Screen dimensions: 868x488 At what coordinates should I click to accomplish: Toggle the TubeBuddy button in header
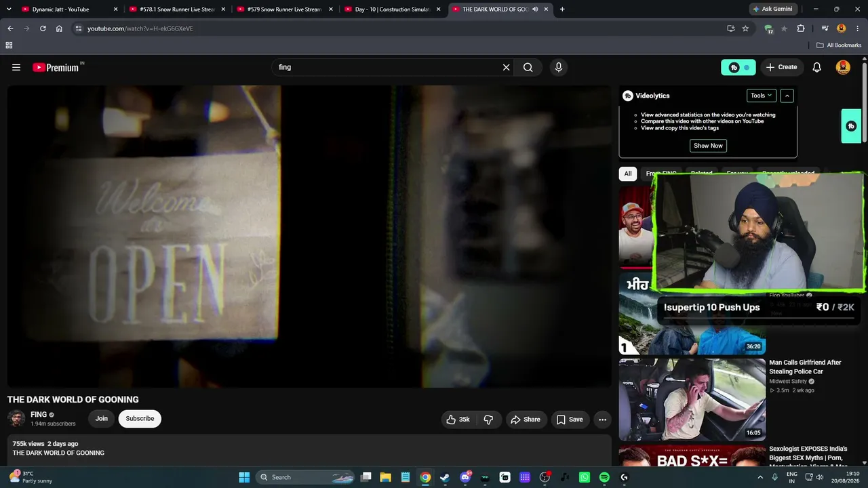point(738,67)
